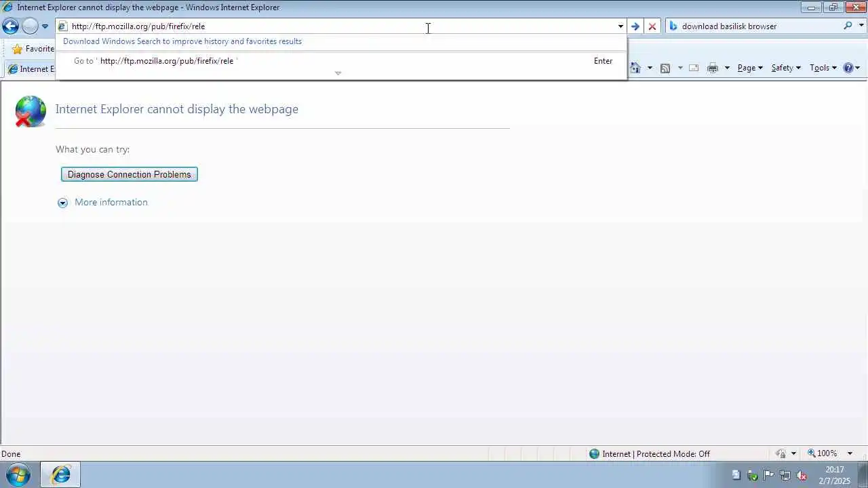Screen dimensions: 868x488
Task: Click the Print icon
Action: pyautogui.click(x=712, y=68)
